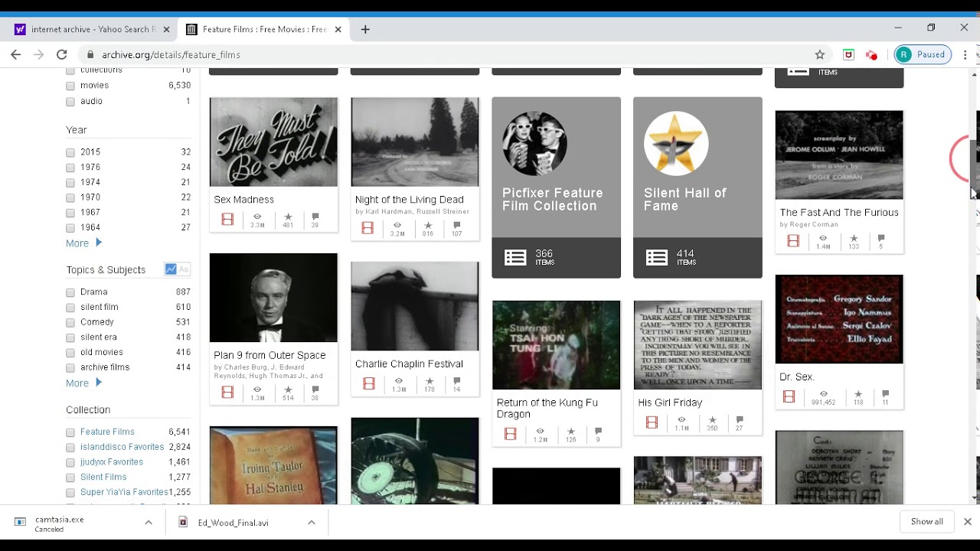
Task: Close the downloads bar
Action: tap(967, 522)
